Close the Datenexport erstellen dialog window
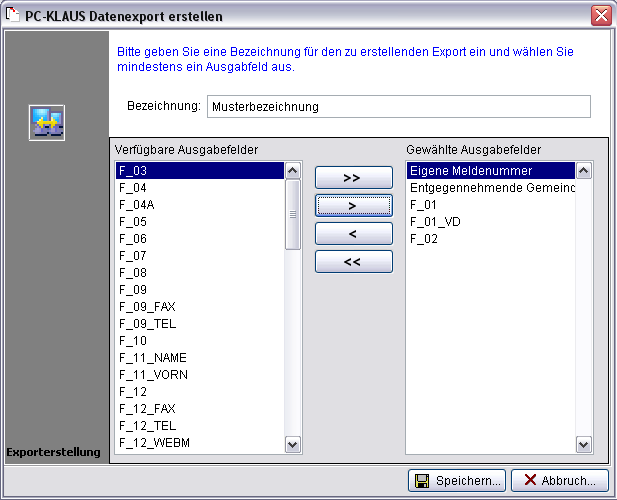This screenshot has width=617, height=500. click(600, 16)
